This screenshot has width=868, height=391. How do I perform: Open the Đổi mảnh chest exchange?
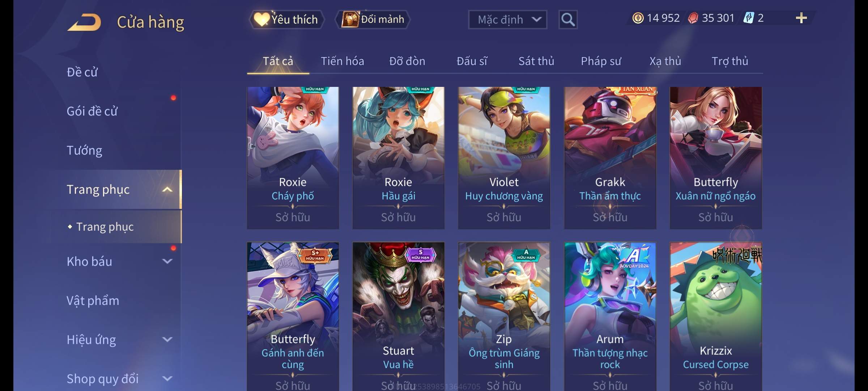click(373, 20)
